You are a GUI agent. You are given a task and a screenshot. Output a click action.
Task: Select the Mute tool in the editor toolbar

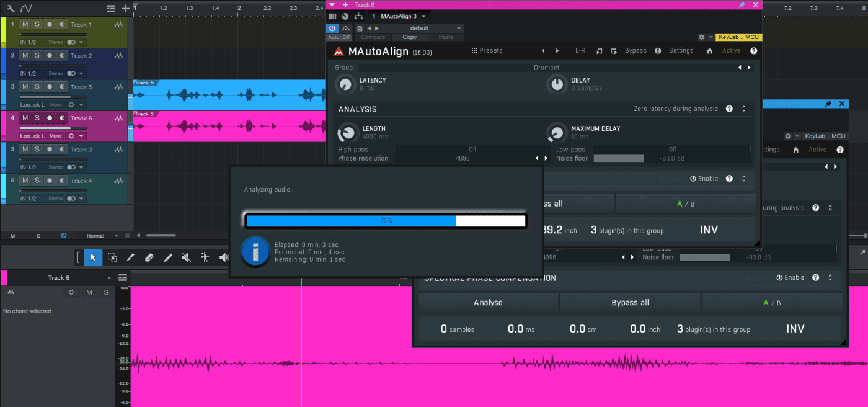point(186,257)
